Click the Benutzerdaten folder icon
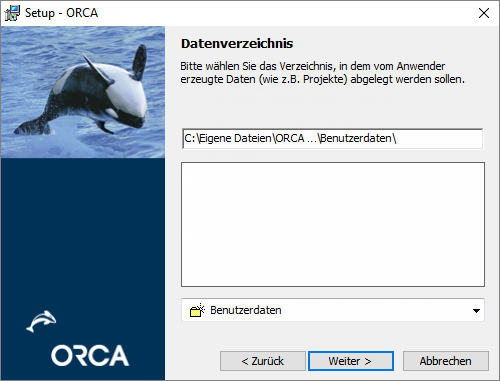This screenshot has width=500, height=381. pos(197,310)
